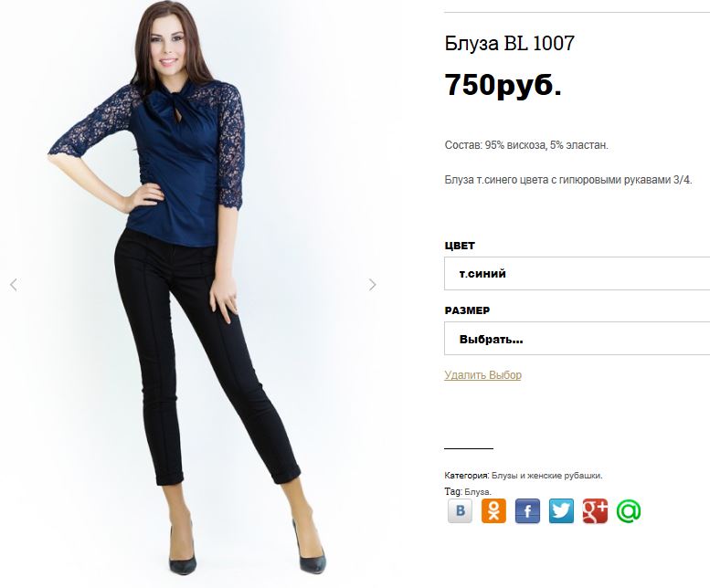
Task: Share via Mail.ru green @ icon
Action: coord(629,511)
